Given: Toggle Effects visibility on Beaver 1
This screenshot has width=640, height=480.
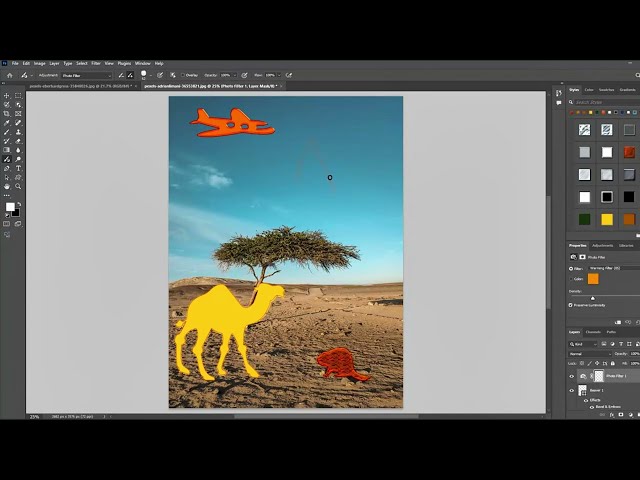Looking at the screenshot, I should pyautogui.click(x=586, y=400).
